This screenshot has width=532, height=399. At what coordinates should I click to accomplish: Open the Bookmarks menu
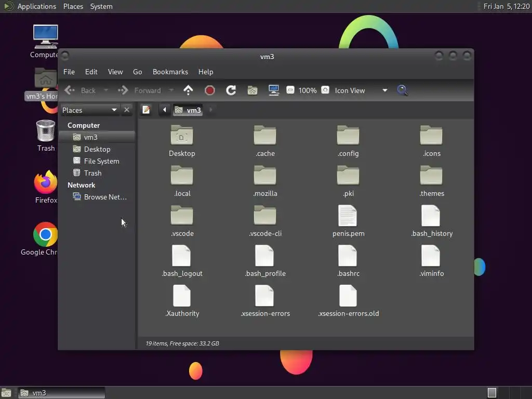point(170,72)
